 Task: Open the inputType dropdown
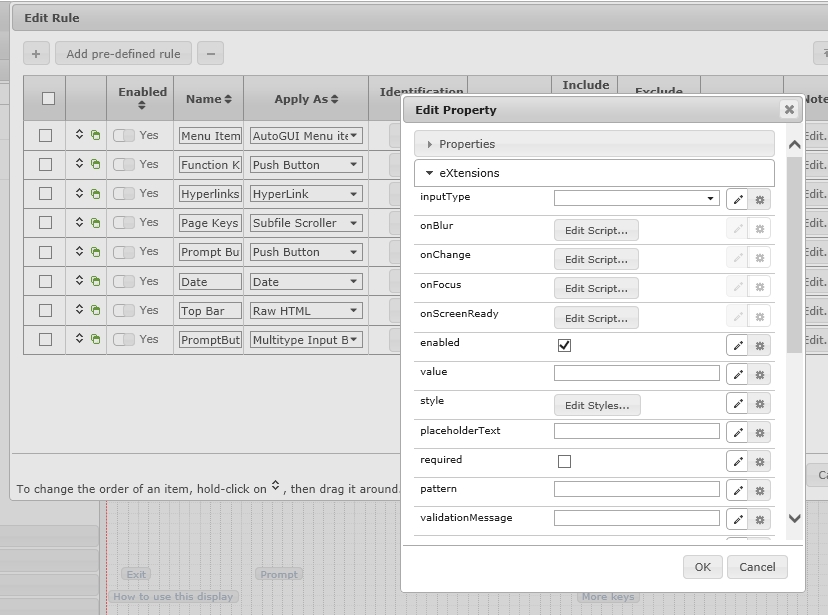point(636,199)
